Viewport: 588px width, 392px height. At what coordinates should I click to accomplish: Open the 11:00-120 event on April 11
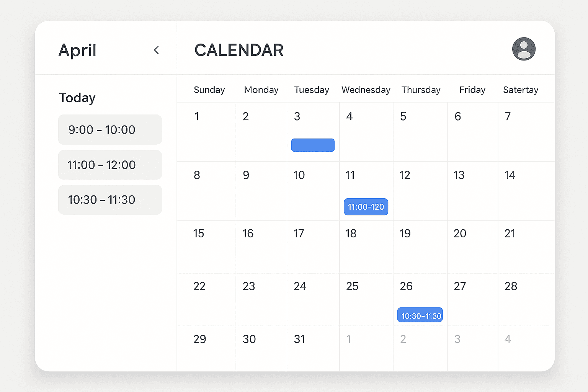click(366, 207)
